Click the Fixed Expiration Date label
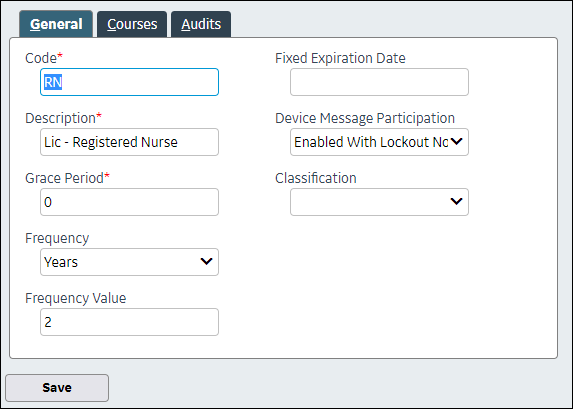 click(x=340, y=58)
